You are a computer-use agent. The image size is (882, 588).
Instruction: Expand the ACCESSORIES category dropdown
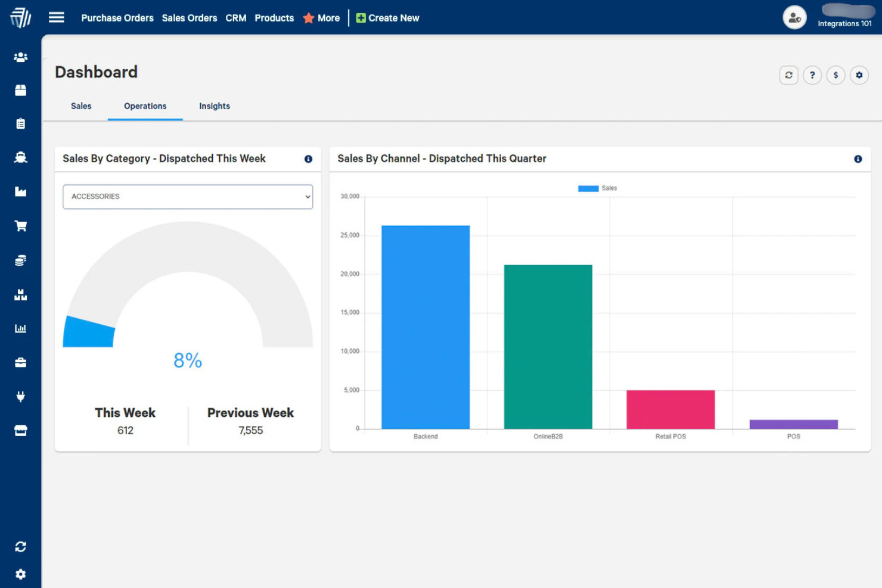pos(188,197)
